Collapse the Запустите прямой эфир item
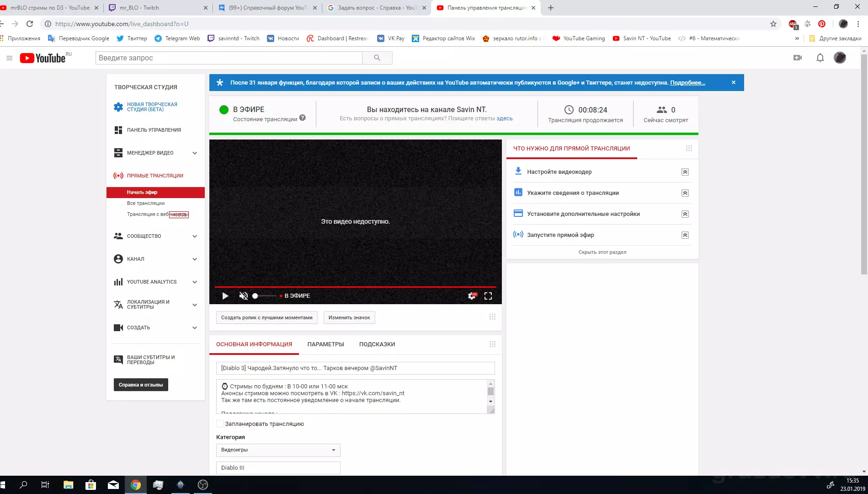Screen dimensions: 868x494 click(685, 235)
